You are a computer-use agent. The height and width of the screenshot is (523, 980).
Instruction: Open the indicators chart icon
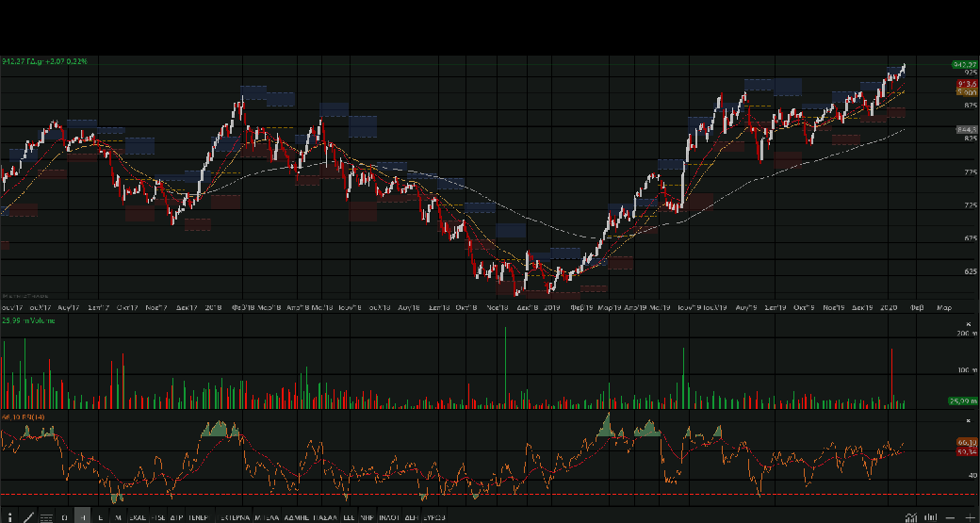(x=910, y=517)
